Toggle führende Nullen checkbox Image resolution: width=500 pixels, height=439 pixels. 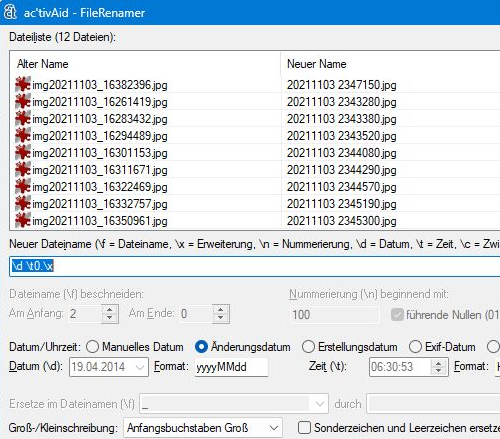pyautogui.click(x=397, y=314)
